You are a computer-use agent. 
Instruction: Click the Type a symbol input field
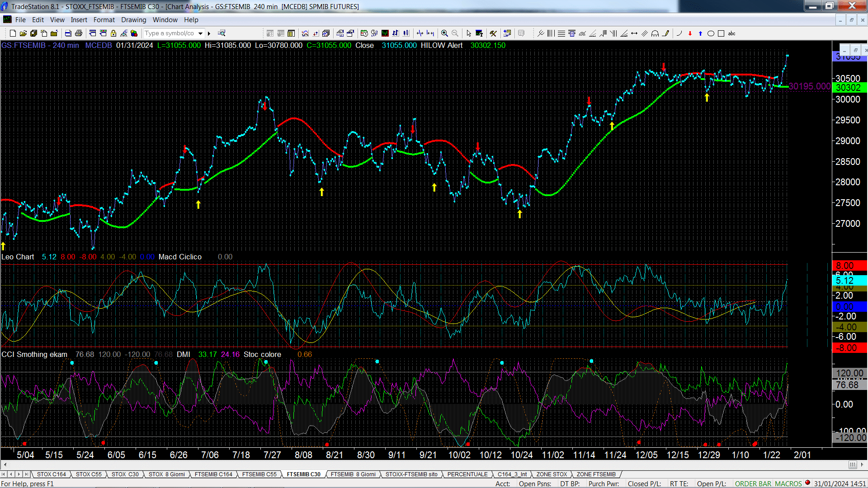coord(170,33)
